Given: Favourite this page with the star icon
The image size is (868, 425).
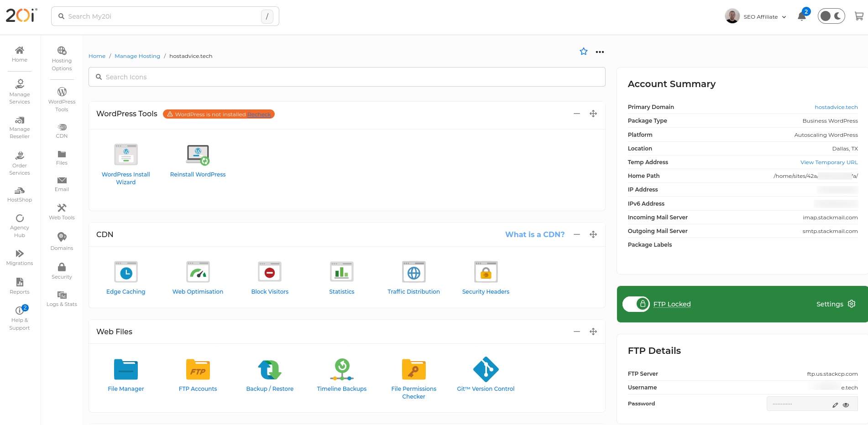Looking at the screenshot, I should tap(584, 52).
